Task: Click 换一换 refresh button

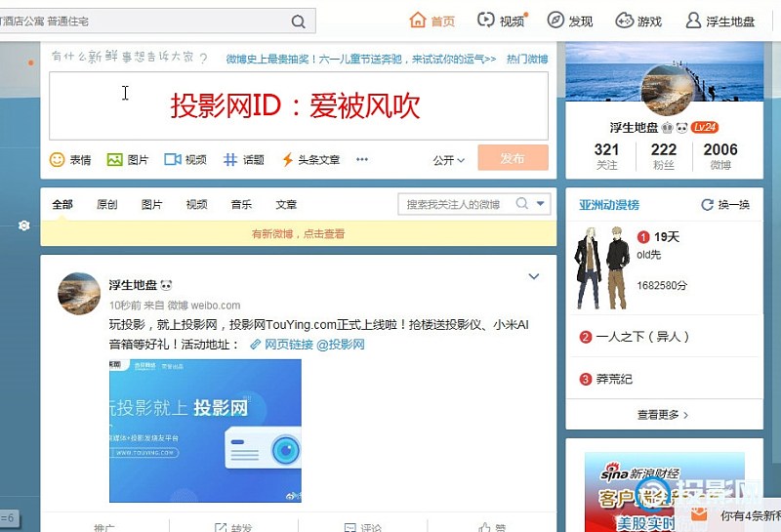Action: (725, 205)
